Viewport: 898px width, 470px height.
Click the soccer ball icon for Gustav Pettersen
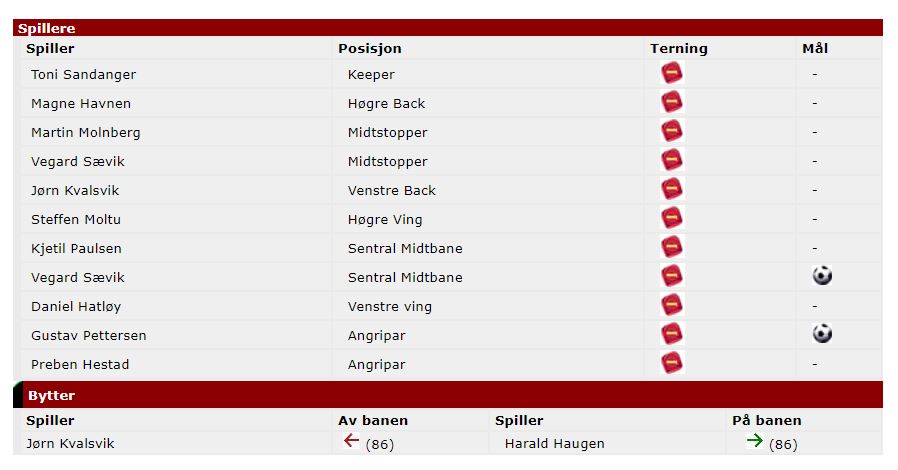(x=822, y=334)
